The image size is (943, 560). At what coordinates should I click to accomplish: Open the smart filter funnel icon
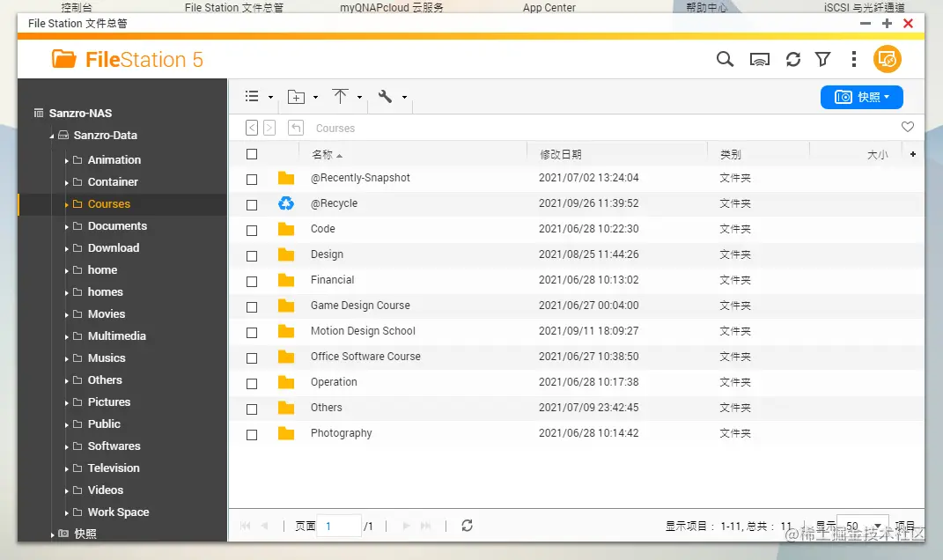tap(822, 59)
